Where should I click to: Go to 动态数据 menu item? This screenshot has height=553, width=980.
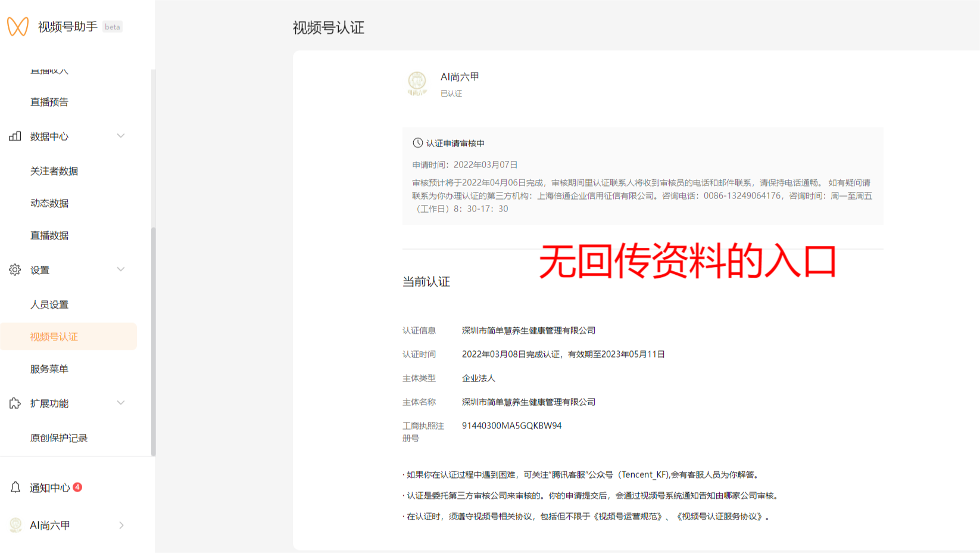49,203
